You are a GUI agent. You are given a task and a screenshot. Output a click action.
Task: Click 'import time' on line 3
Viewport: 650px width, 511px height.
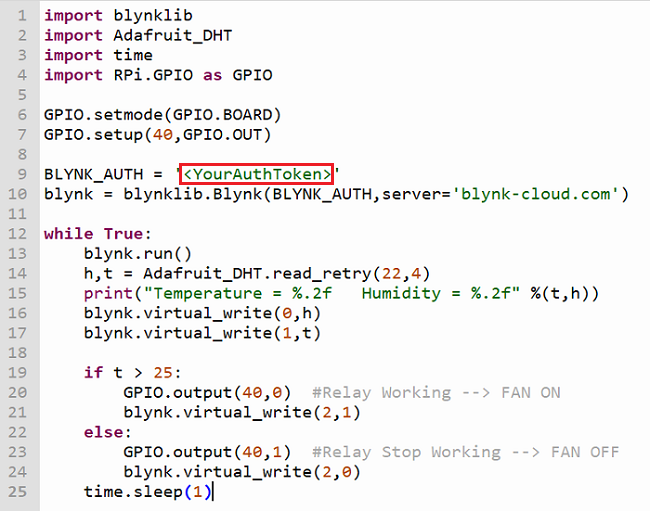coord(99,56)
